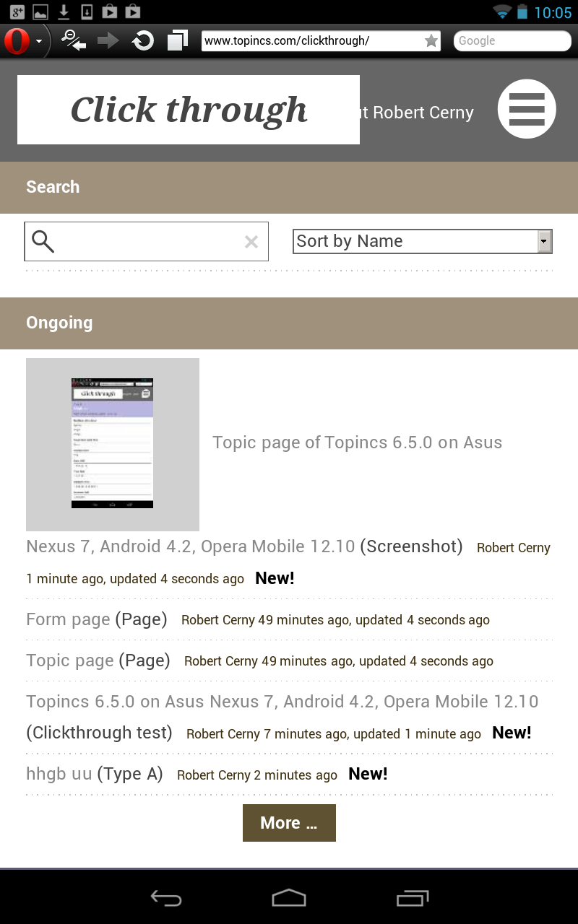Image resolution: width=578 pixels, height=924 pixels.
Task: Open the Opera menu button
Action: (17, 41)
